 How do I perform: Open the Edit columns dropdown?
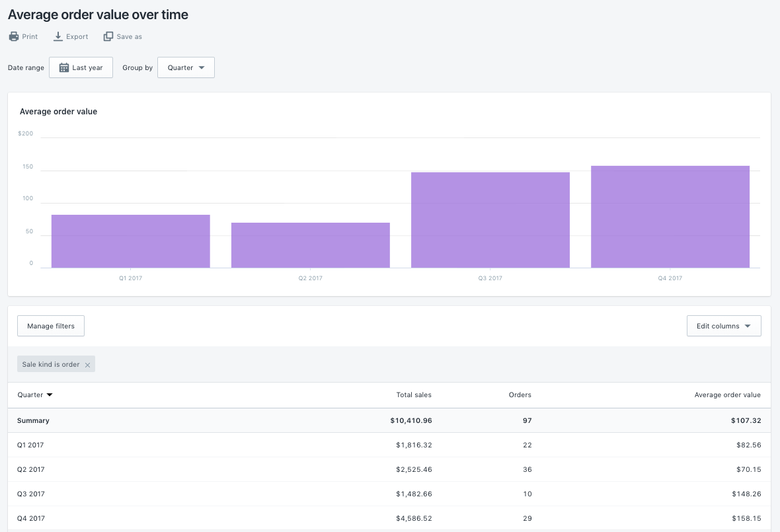[x=724, y=326]
